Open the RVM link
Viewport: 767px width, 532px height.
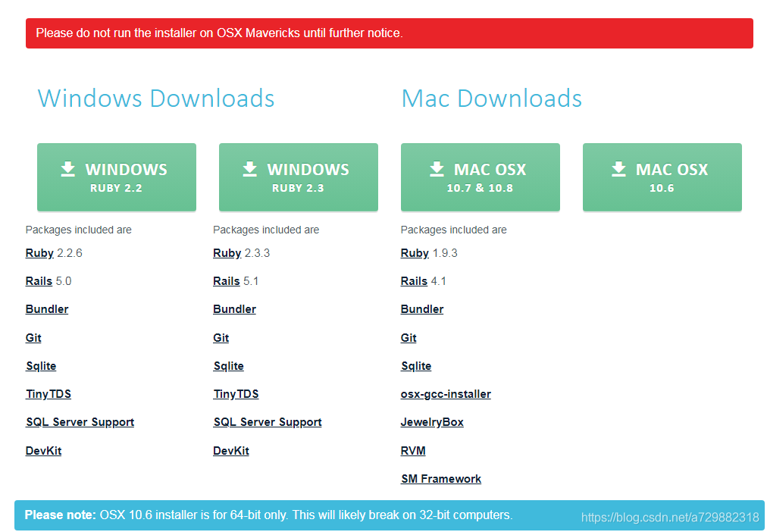[413, 450]
